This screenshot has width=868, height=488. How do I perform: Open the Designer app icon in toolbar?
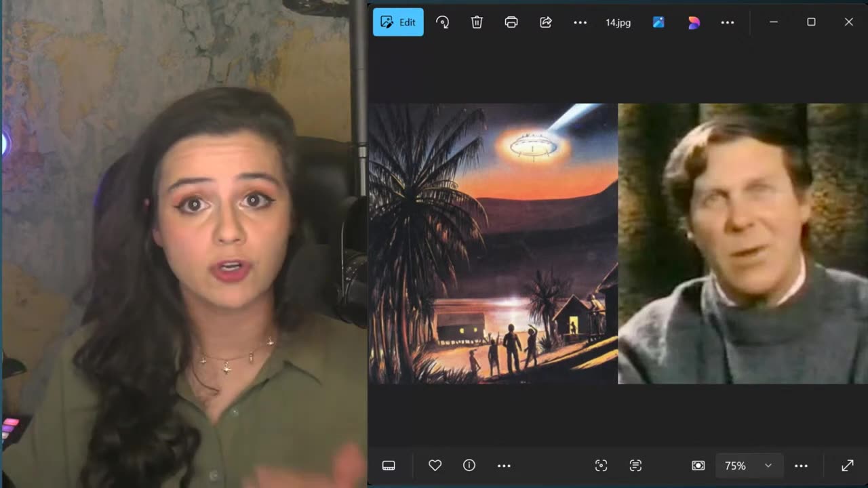(x=658, y=22)
